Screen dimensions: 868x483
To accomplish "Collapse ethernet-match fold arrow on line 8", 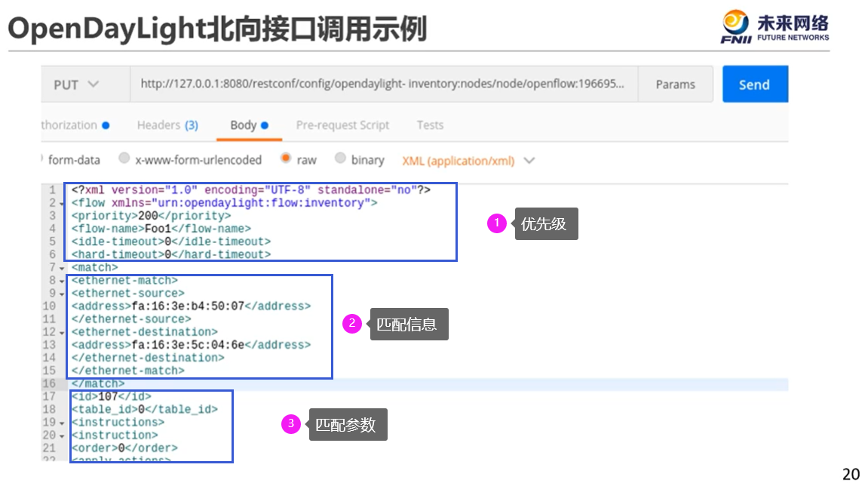I will [61, 281].
